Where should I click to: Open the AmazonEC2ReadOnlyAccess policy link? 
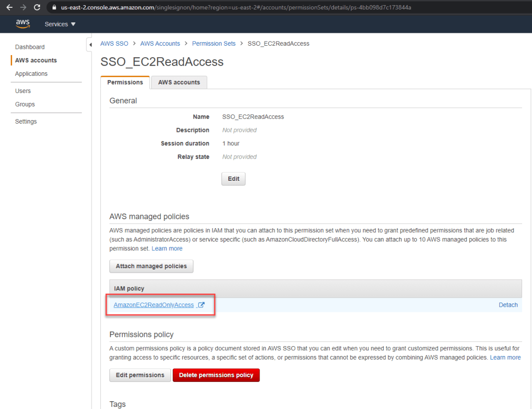(x=153, y=305)
